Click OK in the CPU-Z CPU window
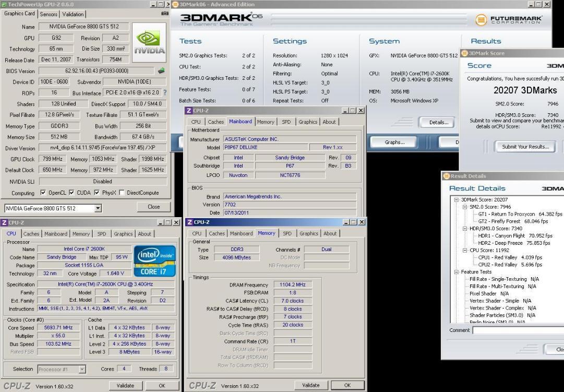 point(162,386)
